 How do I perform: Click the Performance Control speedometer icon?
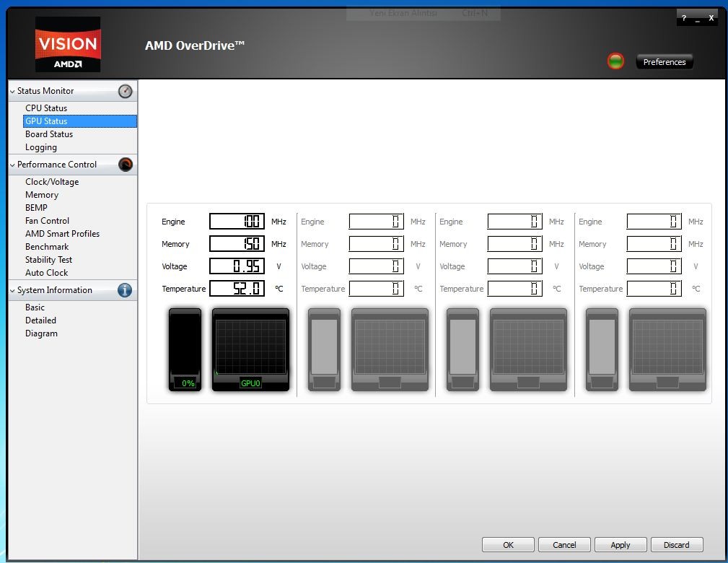126,165
